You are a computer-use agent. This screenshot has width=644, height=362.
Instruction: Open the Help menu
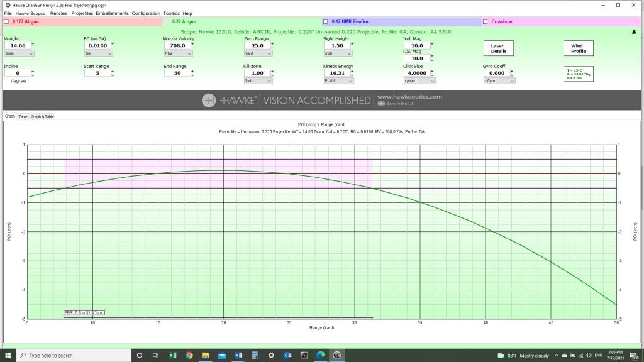coord(187,14)
